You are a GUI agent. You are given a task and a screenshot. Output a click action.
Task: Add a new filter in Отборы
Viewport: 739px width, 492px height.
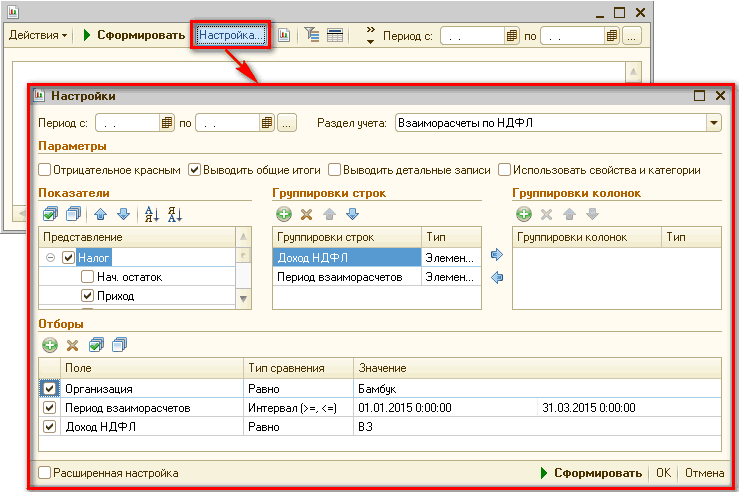[x=50, y=345]
